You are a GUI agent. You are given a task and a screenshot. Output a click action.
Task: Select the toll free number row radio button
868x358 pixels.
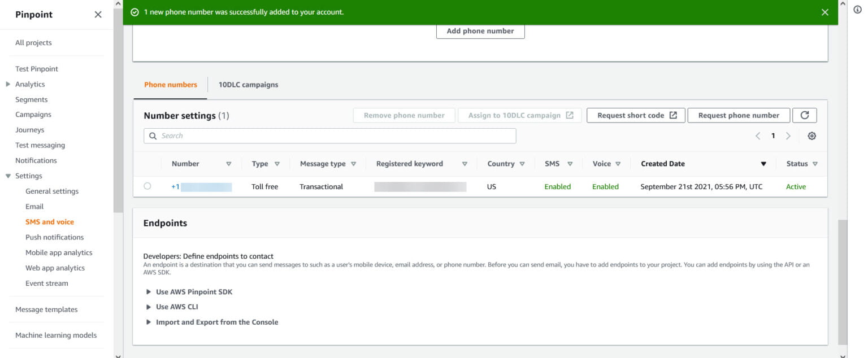click(x=146, y=186)
